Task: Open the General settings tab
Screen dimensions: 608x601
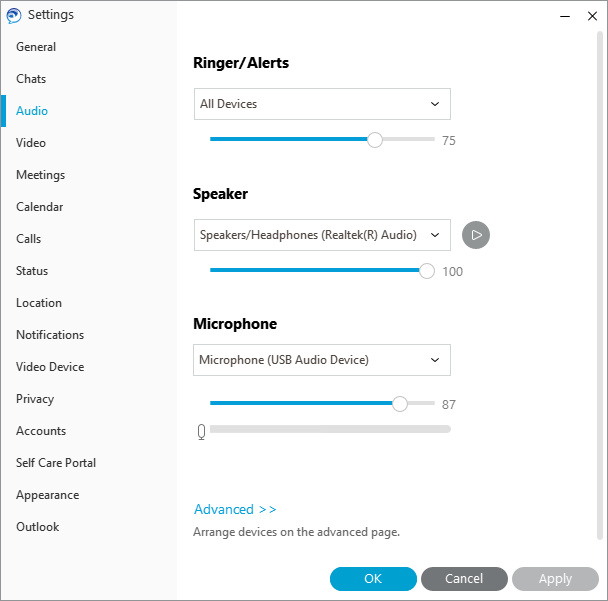Action: 36,47
